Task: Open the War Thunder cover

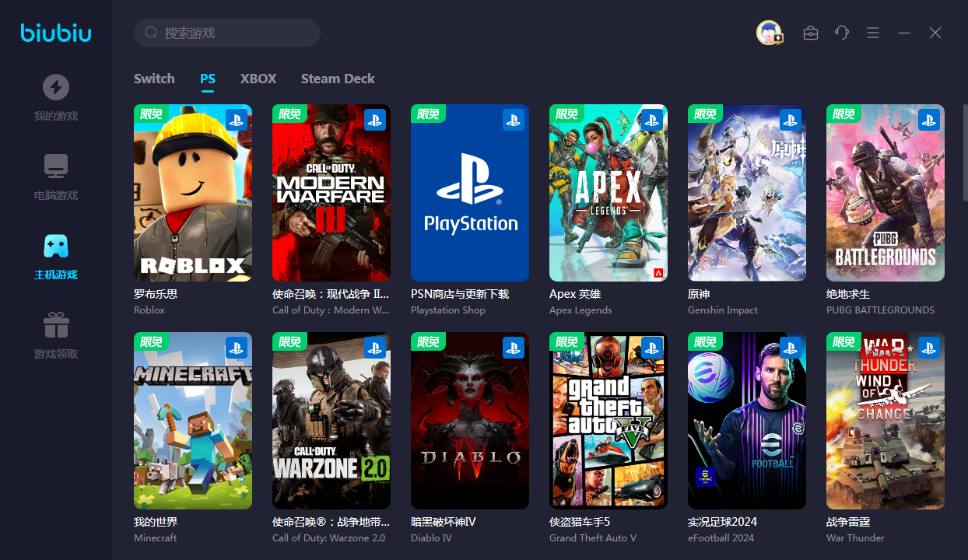Action: (x=886, y=421)
